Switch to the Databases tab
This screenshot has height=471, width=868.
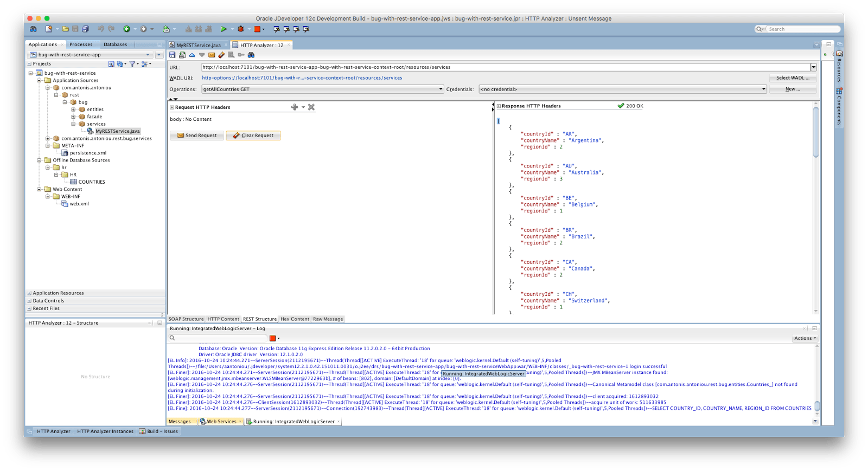coord(115,44)
